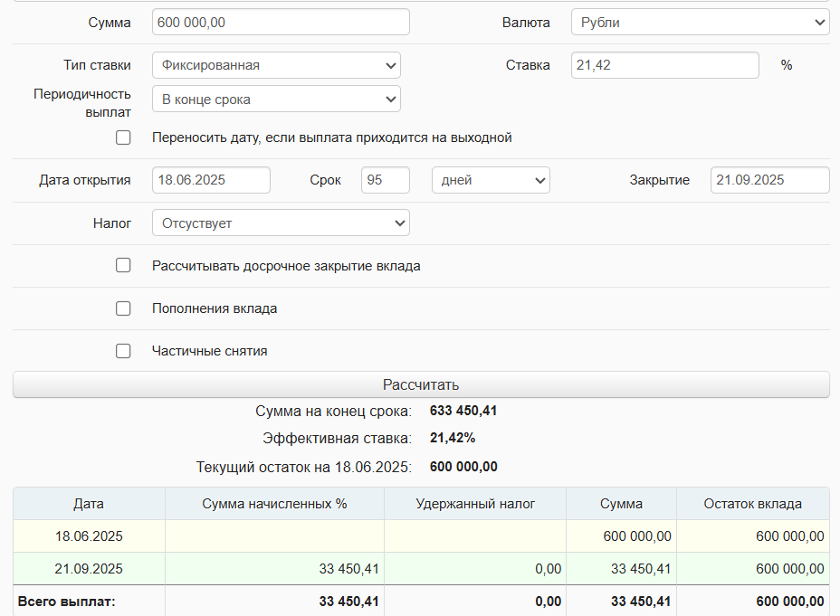This screenshot has width=840, height=616.
Task: Click the Дата открытия date field
Action: click(211, 180)
